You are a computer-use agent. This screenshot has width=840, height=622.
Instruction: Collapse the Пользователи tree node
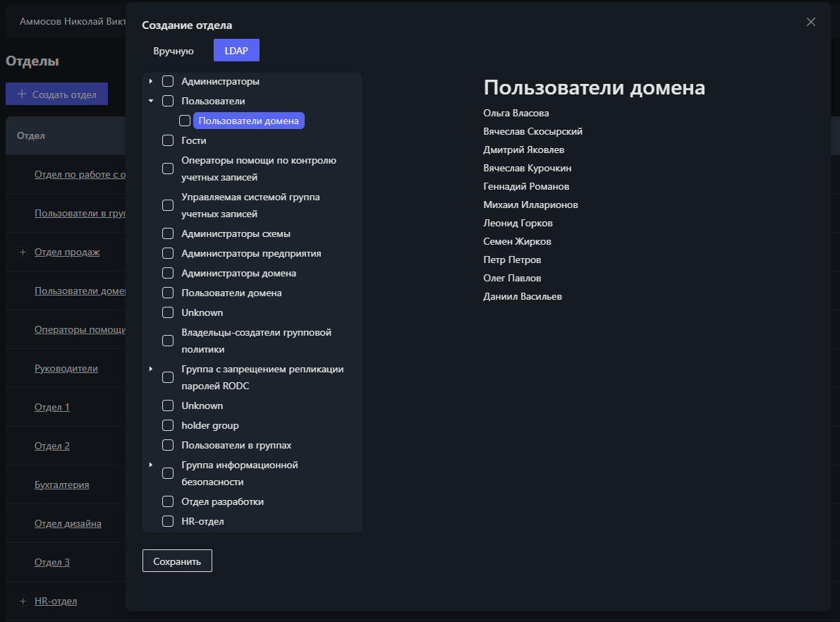click(x=150, y=101)
